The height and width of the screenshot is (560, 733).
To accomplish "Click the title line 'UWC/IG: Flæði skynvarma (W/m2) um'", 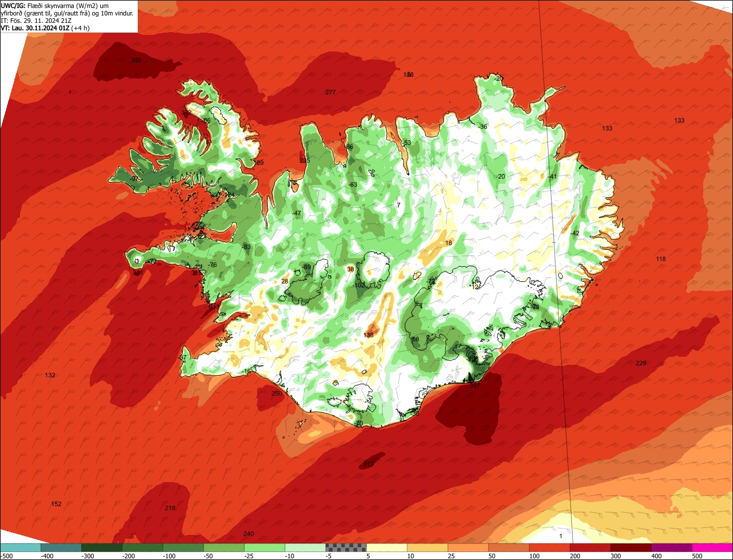I will pyautogui.click(x=56, y=5).
